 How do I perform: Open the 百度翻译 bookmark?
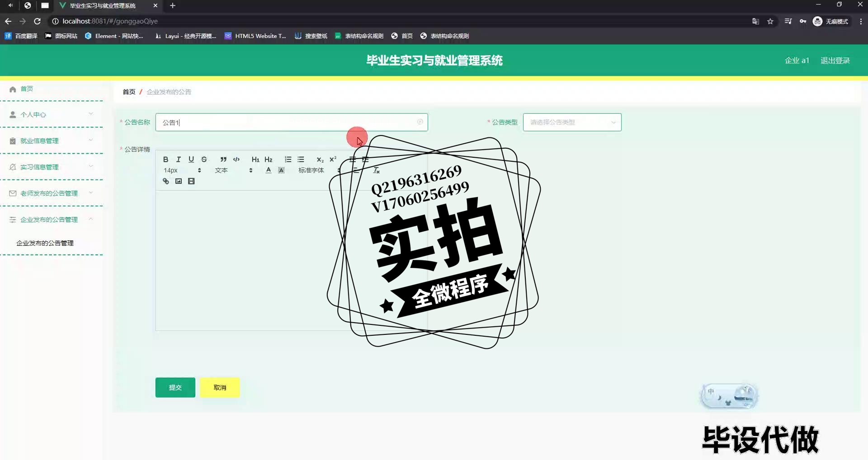[21, 36]
